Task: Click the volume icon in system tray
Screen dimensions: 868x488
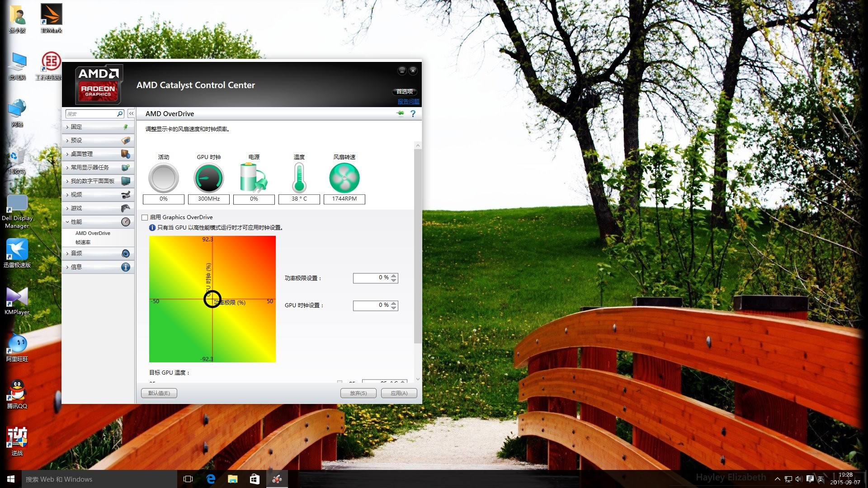Action: [799, 479]
